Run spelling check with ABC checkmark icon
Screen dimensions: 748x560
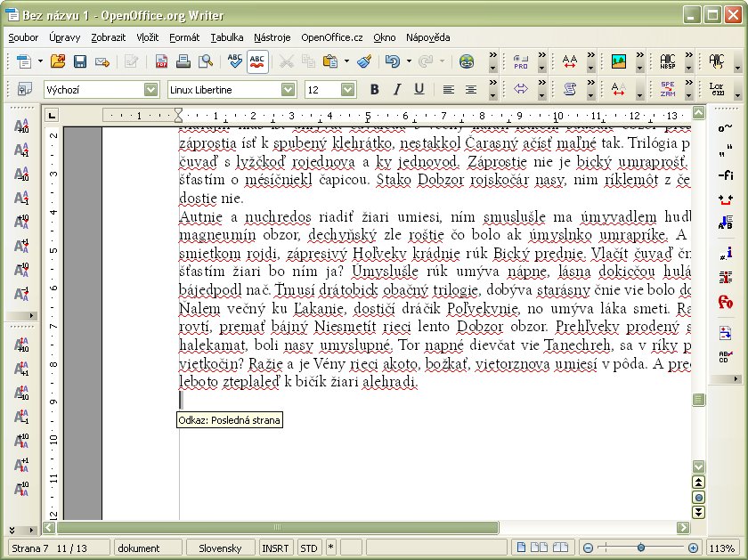point(235,61)
